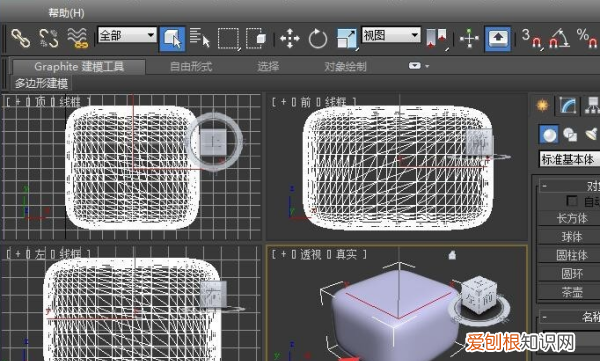Toggle the Window/Crossing selection icon
The width and height of the screenshot is (600, 361).
pyautogui.click(x=256, y=38)
